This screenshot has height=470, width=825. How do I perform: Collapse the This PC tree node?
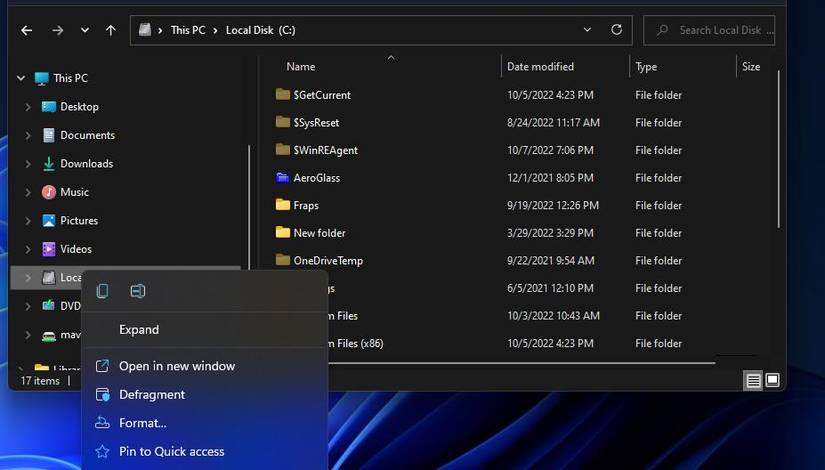coord(21,78)
